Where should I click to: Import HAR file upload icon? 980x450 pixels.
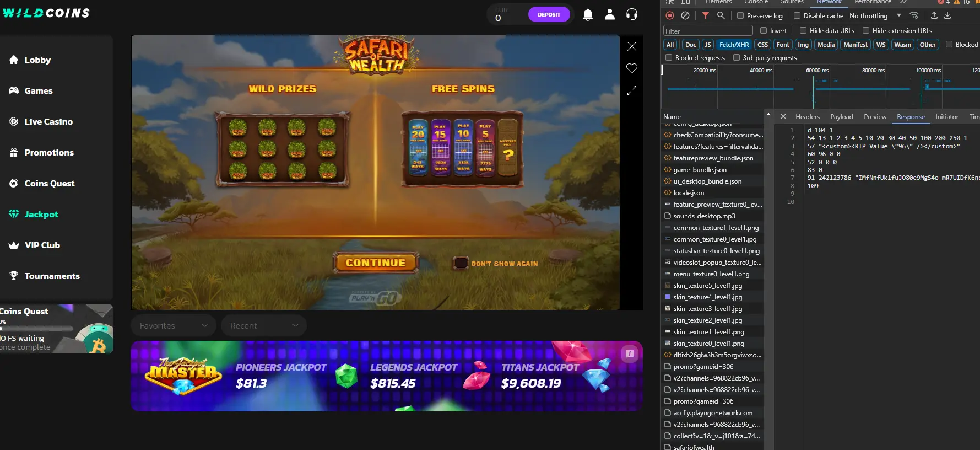point(934,15)
